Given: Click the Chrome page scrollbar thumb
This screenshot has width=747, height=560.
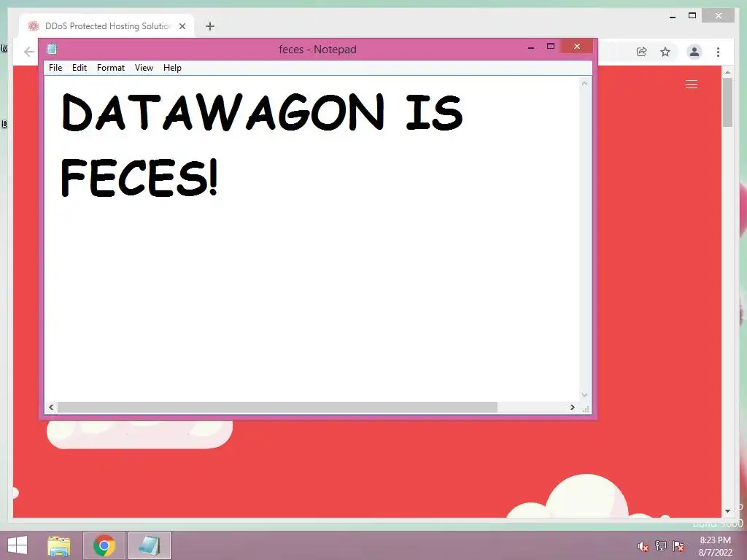Looking at the screenshot, I should point(727,102).
